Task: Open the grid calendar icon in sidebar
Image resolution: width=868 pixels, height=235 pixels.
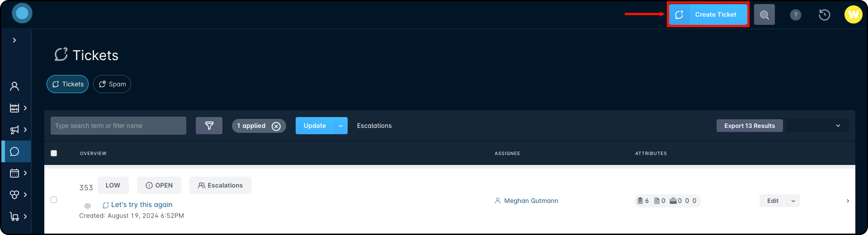Action: pos(14,108)
